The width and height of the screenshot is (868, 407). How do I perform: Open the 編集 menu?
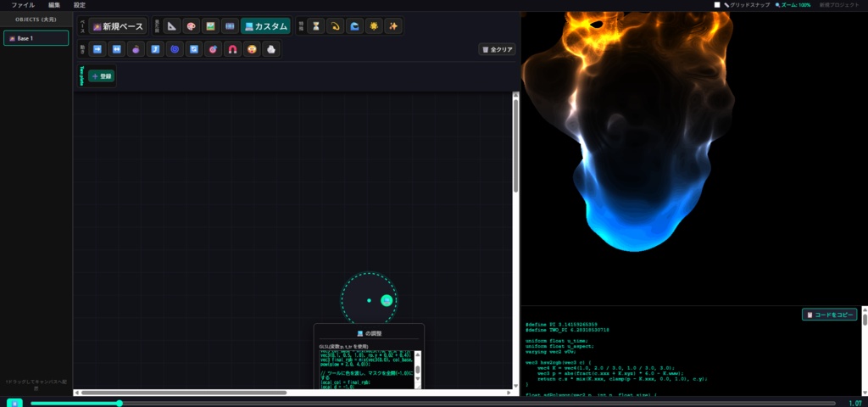pyautogui.click(x=54, y=5)
